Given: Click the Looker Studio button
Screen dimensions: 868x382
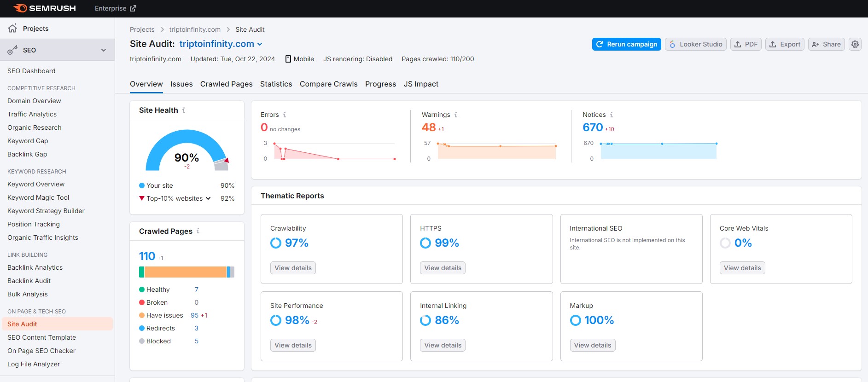Looking at the screenshot, I should (696, 44).
